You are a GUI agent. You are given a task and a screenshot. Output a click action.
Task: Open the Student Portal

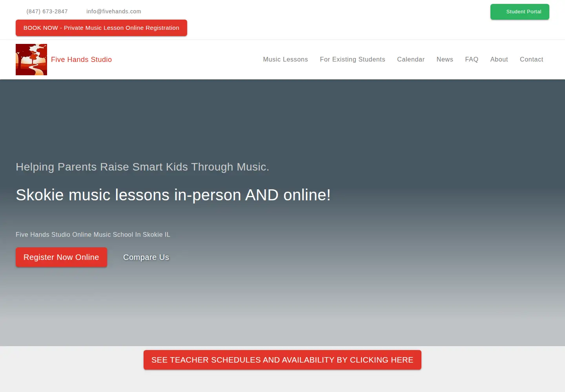[519, 12]
